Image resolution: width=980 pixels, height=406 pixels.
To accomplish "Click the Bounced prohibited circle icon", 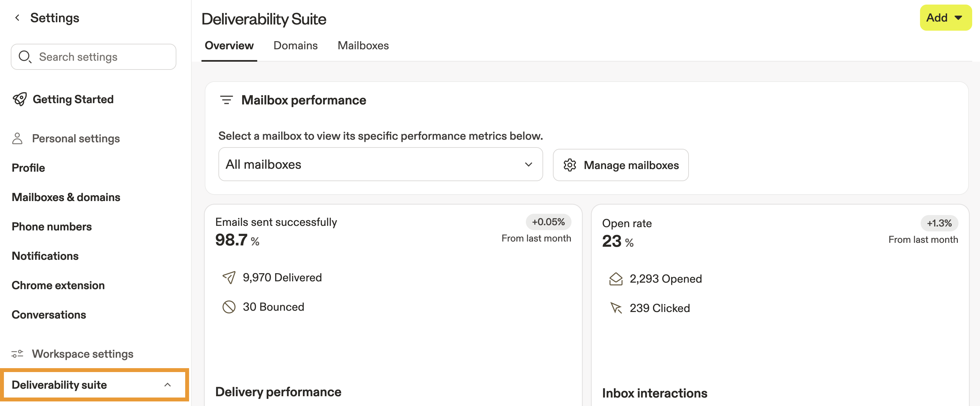I will click(x=229, y=307).
